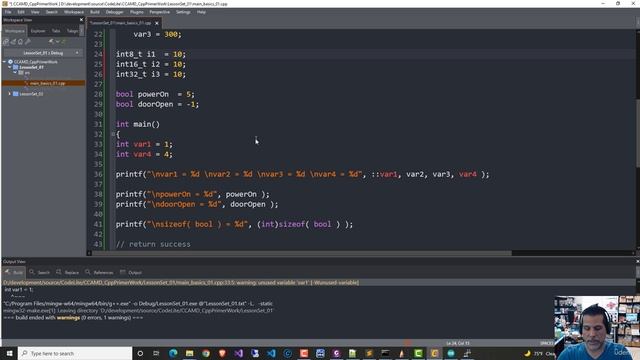Open the Windows Start menu

point(9,353)
